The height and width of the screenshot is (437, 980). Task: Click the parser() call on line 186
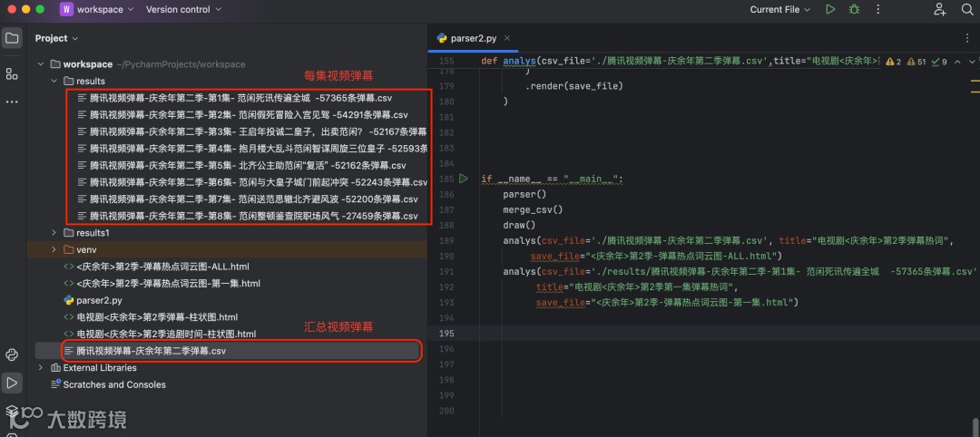pos(524,194)
